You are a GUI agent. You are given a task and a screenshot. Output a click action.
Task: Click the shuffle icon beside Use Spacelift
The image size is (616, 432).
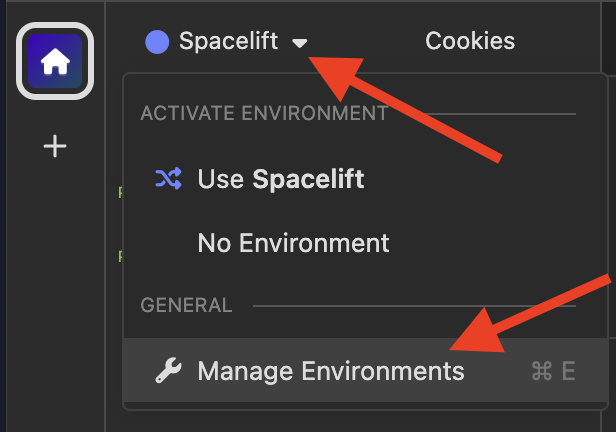(x=168, y=179)
